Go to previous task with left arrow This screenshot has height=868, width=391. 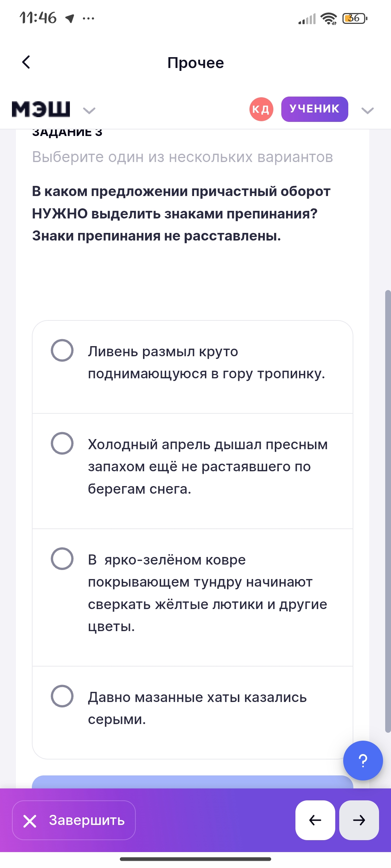click(315, 820)
